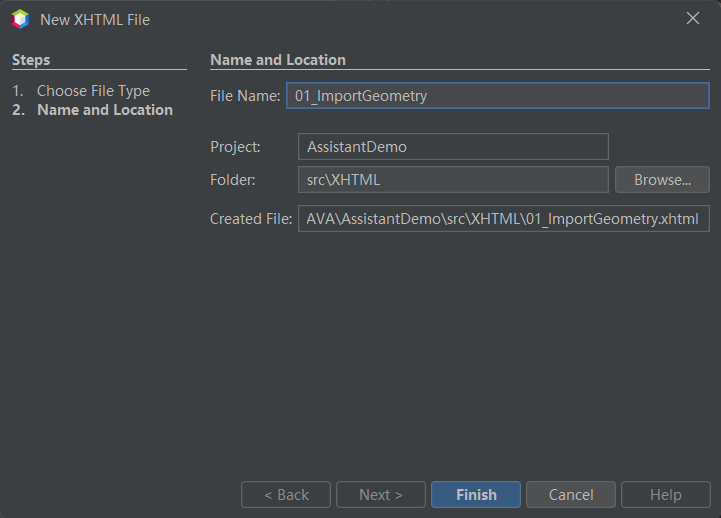Select step 1 Choose File Type
721x518 pixels.
93,91
